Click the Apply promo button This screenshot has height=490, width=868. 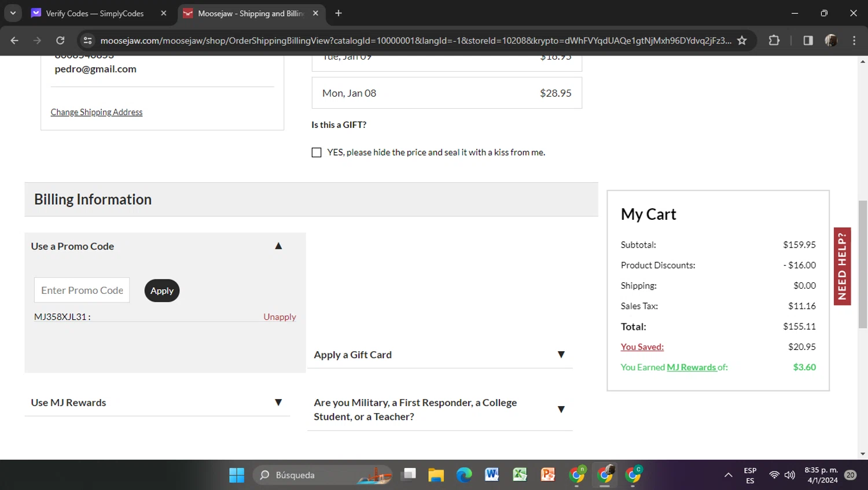[x=162, y=290]
